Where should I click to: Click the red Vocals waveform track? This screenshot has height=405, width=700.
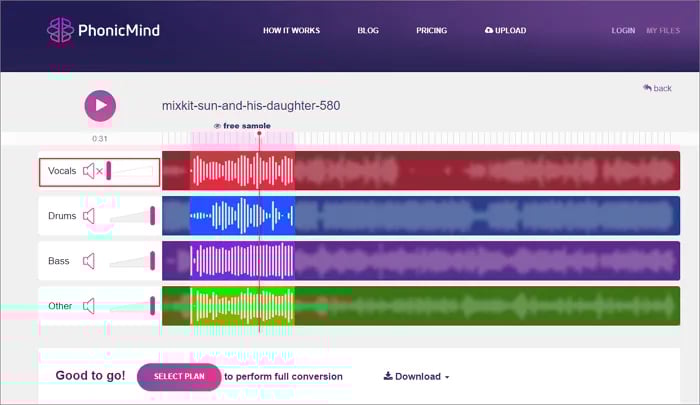420,171
